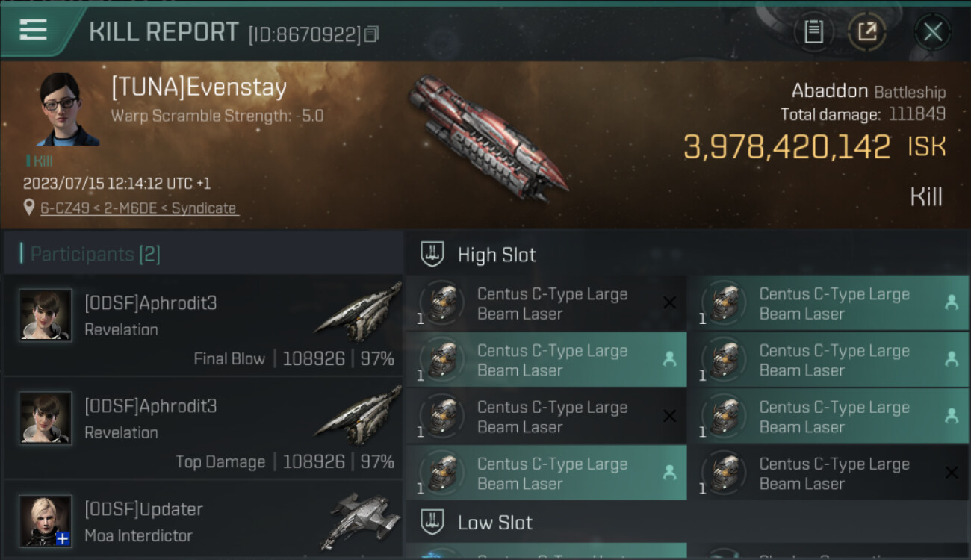Open the hamburger main menu
This screenshot has width=971, height=560.
click(34, 31)
